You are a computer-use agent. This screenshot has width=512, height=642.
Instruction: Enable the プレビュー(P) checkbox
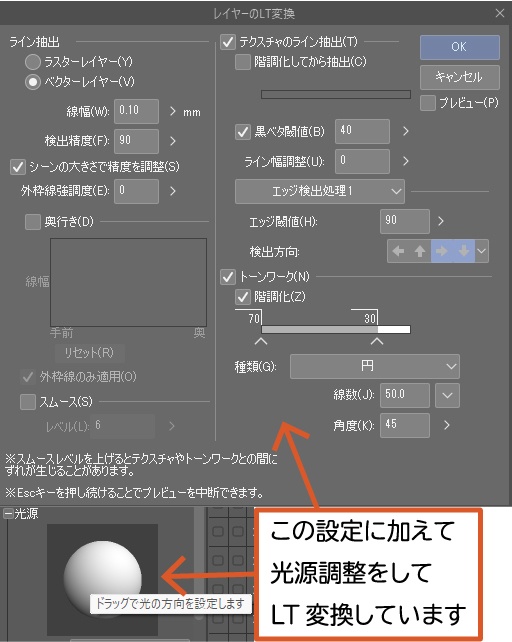point(428,103)
